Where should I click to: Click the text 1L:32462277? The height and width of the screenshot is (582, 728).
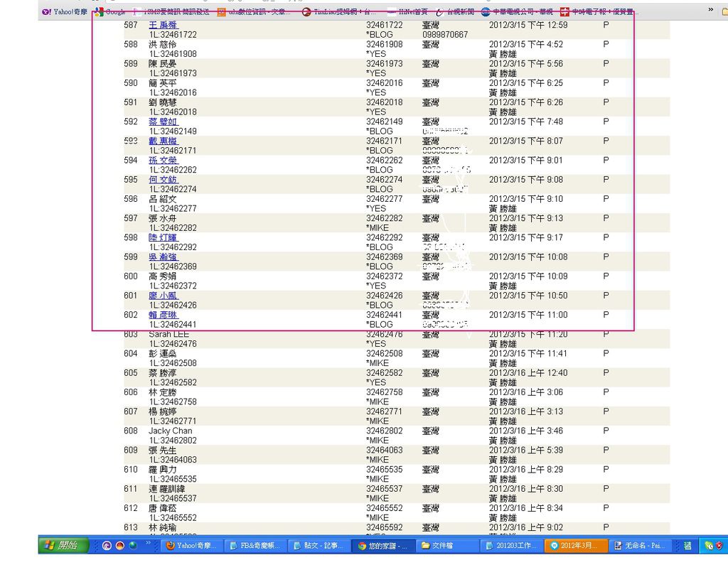(173, 209)
